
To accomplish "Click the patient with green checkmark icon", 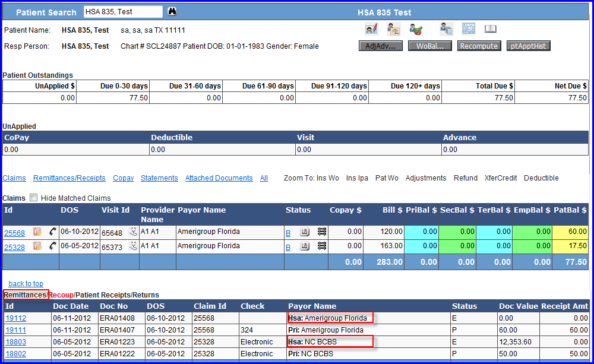I will point(416,29).
